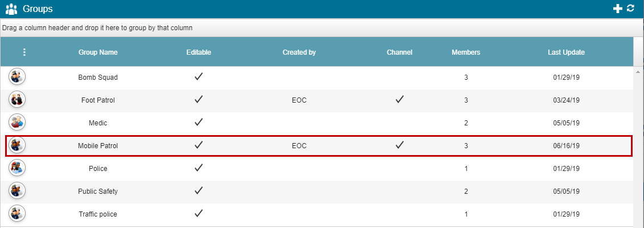Sort by Editable column header

point(199,52)
